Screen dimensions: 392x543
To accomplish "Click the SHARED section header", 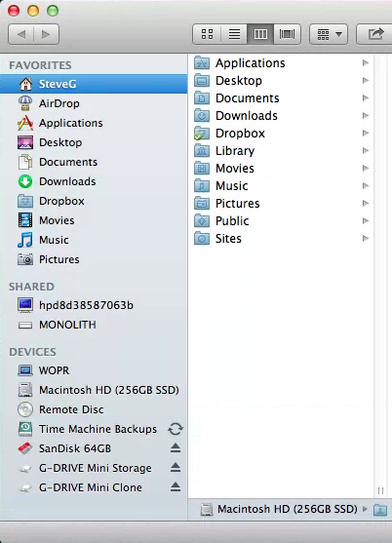I will pyautogui.click(x=31, y=287).
